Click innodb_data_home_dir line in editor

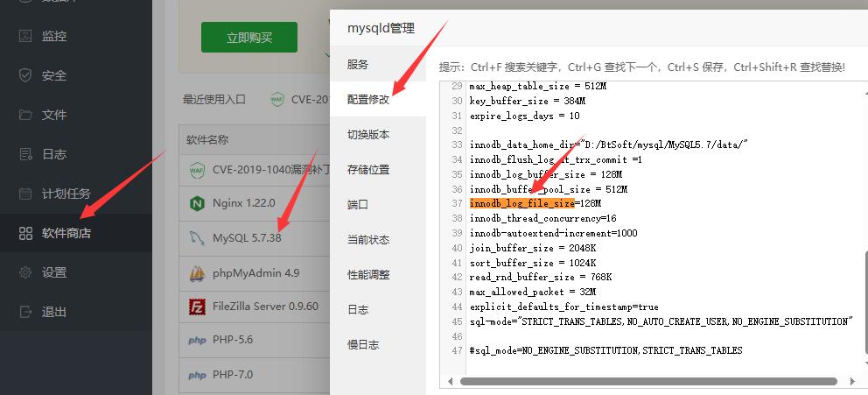(x=609, y=145)
